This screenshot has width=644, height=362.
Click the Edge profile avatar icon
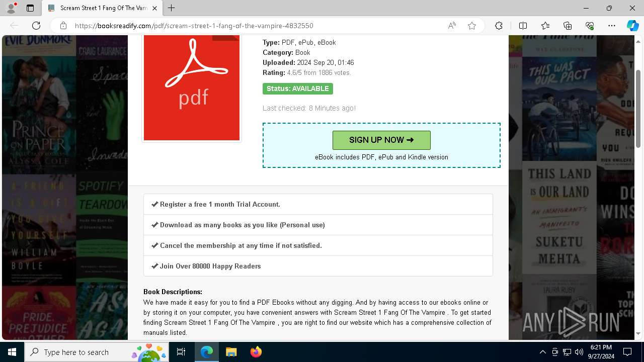(x=11, y=8)
